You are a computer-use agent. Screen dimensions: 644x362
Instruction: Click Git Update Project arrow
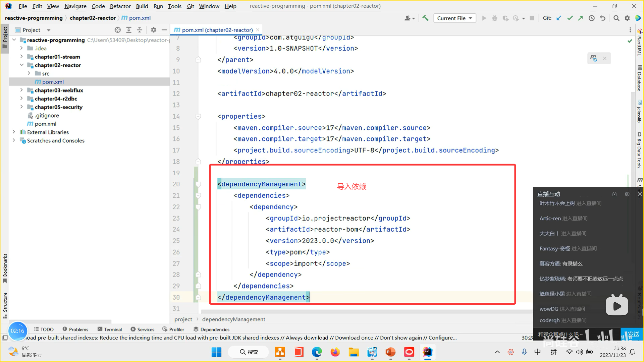click(559, 18)
